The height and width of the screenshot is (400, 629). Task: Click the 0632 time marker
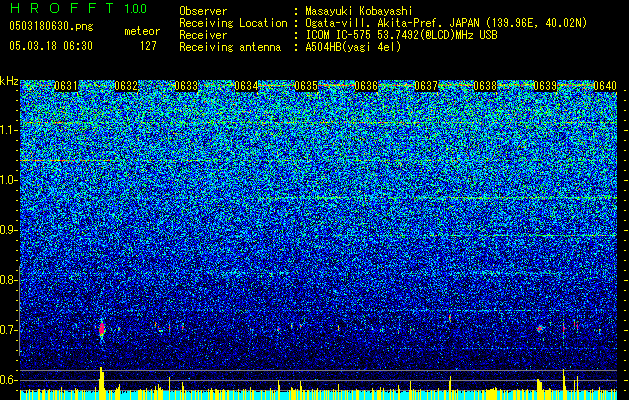(x=126, y=86)
